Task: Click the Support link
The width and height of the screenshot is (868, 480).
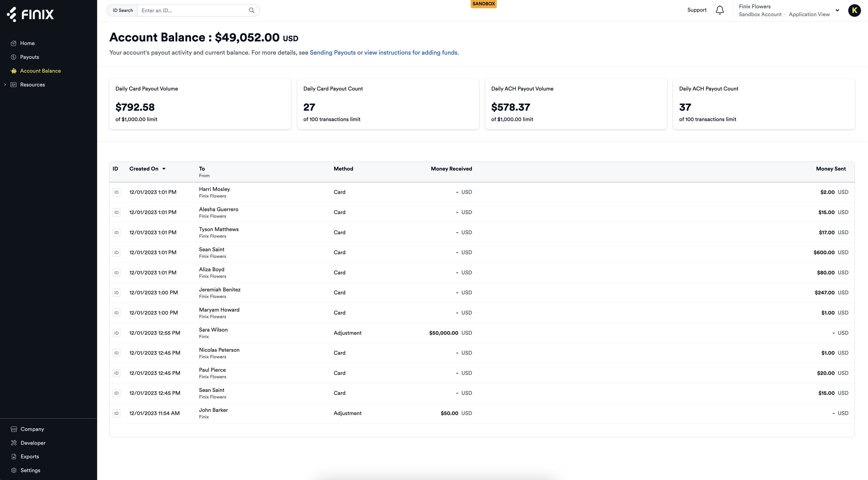Action: click(x=697, y=10)
